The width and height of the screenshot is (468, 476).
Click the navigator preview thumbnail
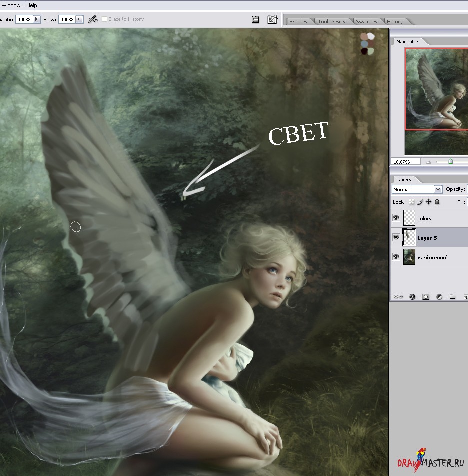pos(436,102)
